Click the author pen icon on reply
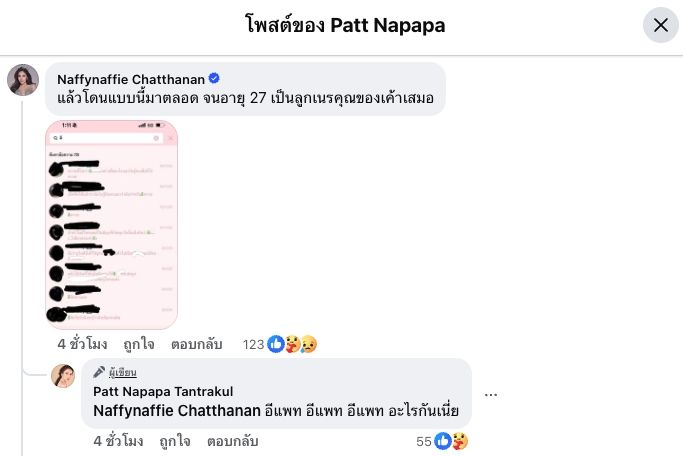Image resolution: width=683 pixels, height=456 pixels. [99, 372]
